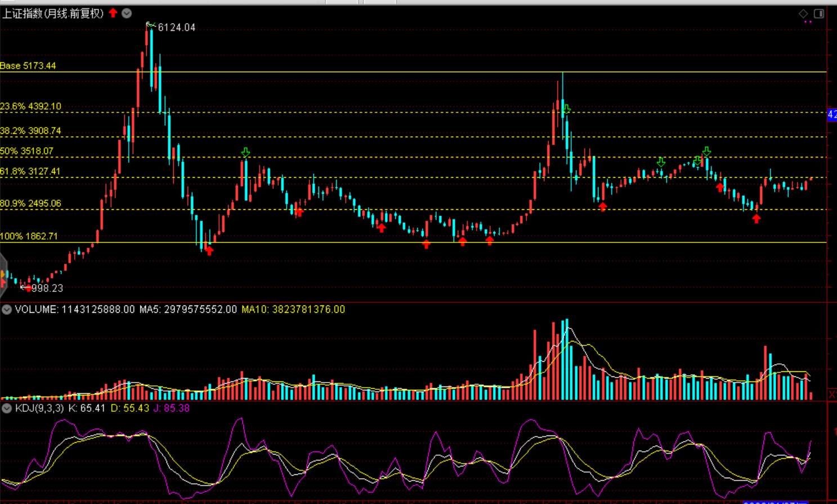The image size is (837, 504).
Task: Click the 上证指数(月线.前复权) chart title
Action: click(53, 13)
